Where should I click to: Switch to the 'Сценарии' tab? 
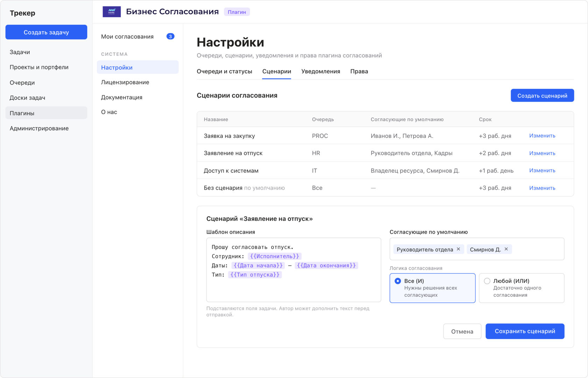(276, 71)
